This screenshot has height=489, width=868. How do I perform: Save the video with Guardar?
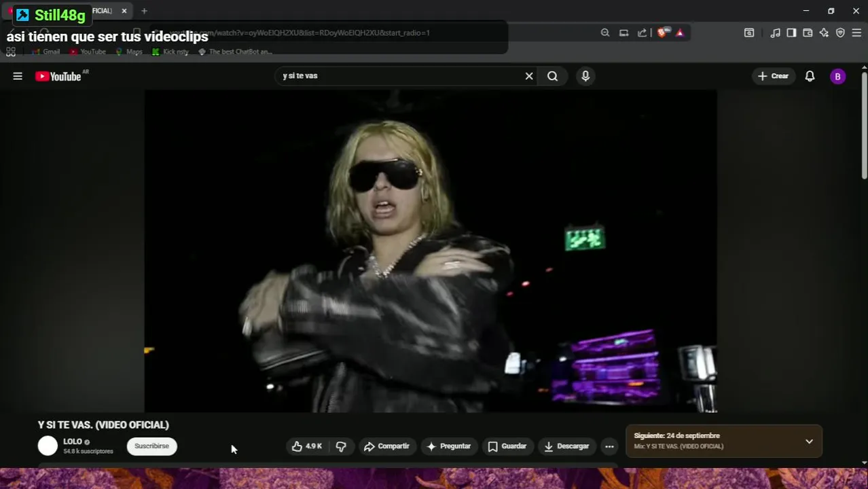click(507, 446)
